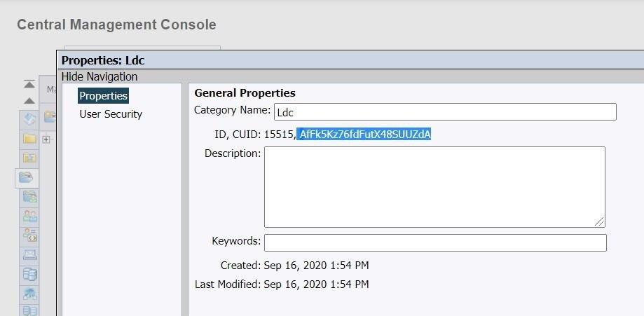Click inside the Description text area
Image resolution: width=644 pixels, height=316 pixels.
click(x=434, y=186)
